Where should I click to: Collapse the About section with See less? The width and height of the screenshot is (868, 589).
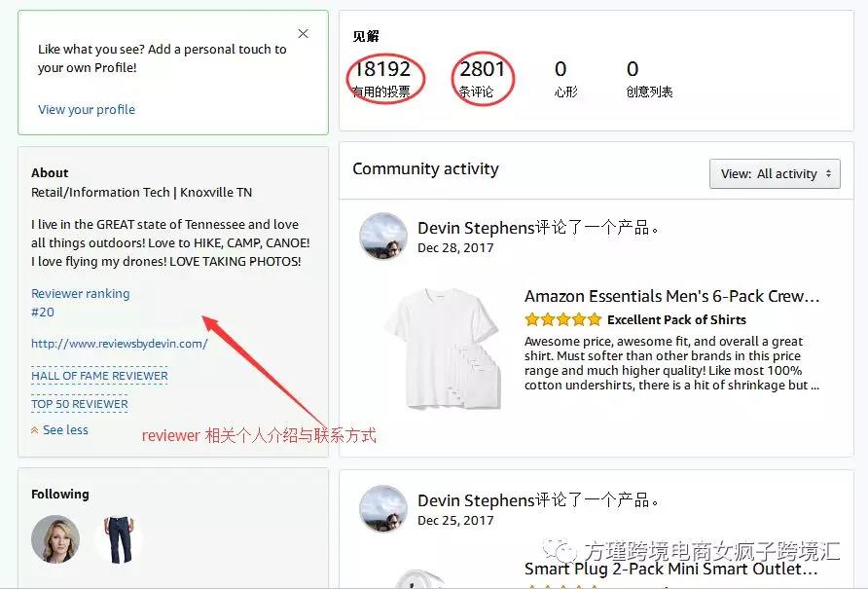pos(59,430)
